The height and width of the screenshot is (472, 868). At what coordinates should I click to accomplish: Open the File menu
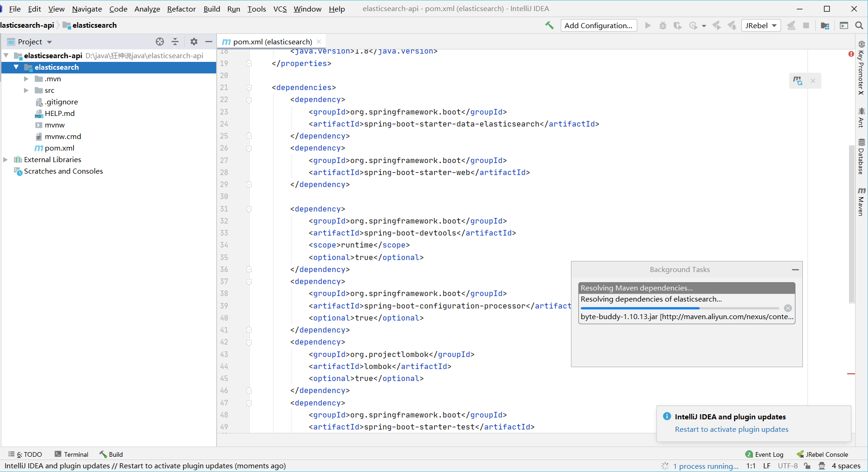tap(15, 9)
